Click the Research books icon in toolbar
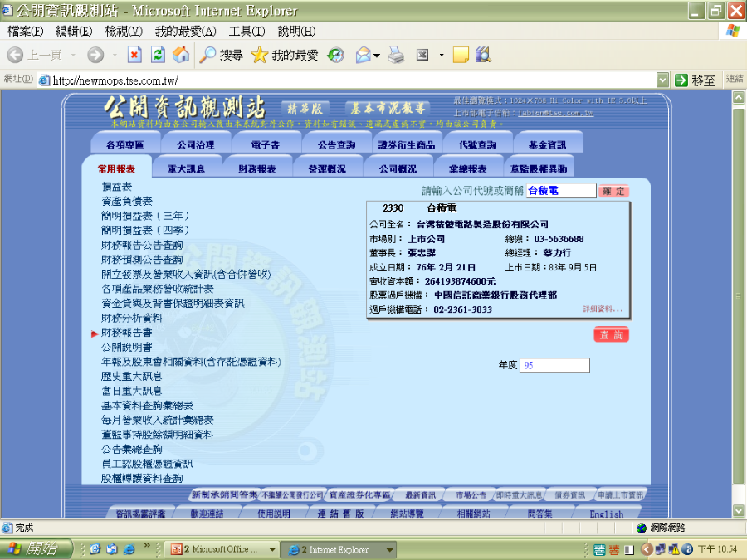The height and width of the screenshot is (560, 747). click(482, 56)
